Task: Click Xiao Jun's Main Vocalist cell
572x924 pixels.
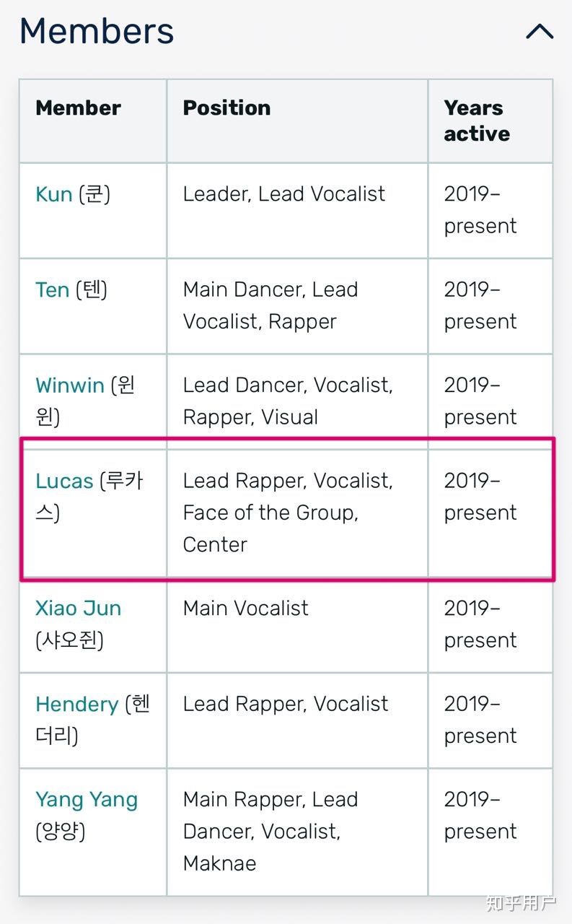Action: [245, 608]
